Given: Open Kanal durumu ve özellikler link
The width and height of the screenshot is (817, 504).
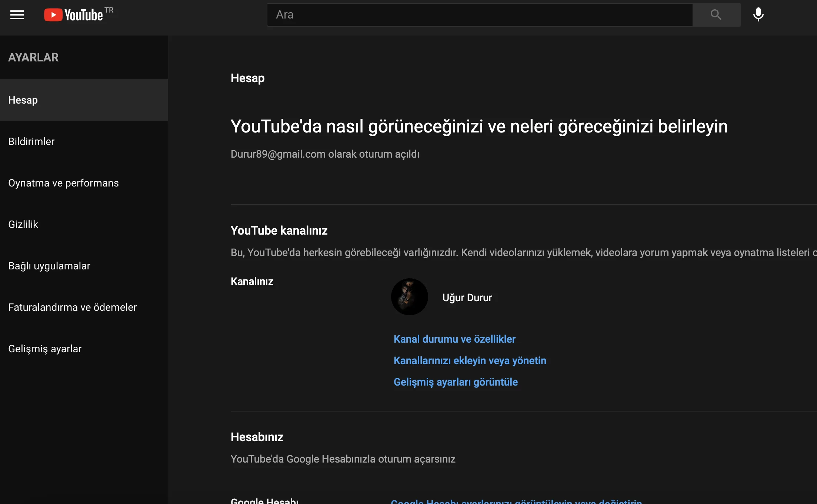Looking at the screenshot, I should [x=454, y=339].
